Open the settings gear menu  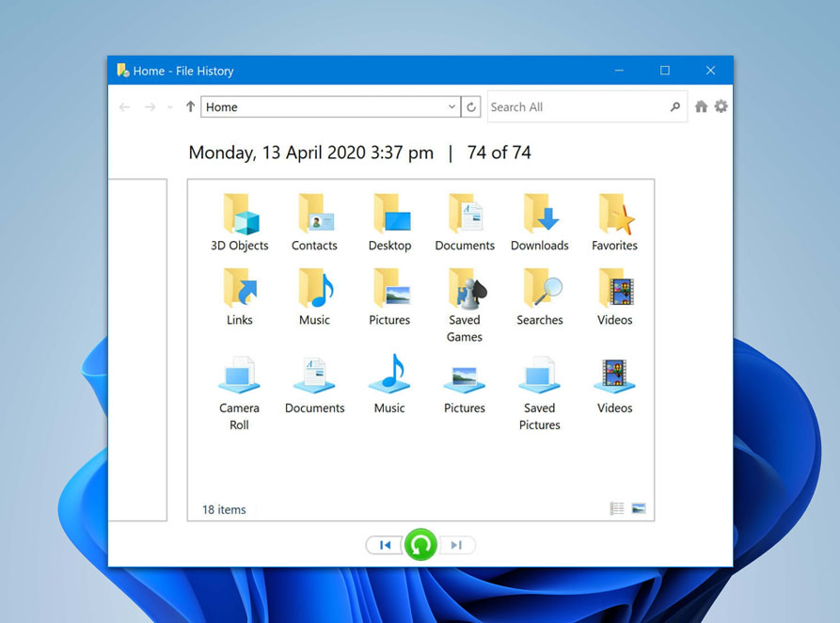[x=721, y=106]
